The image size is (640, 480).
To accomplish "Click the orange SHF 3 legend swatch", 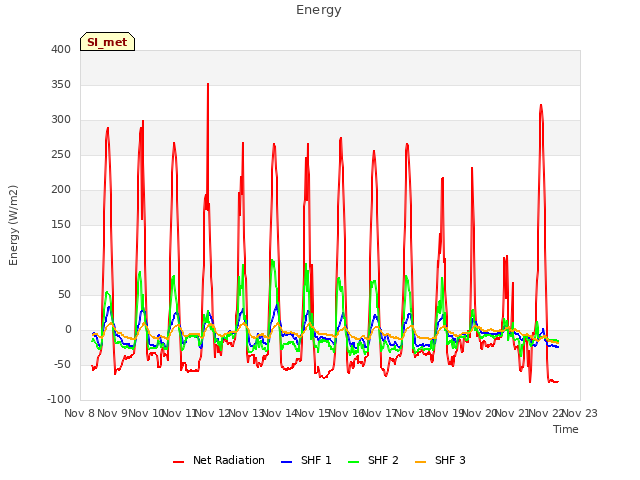I will click(421, 462).
